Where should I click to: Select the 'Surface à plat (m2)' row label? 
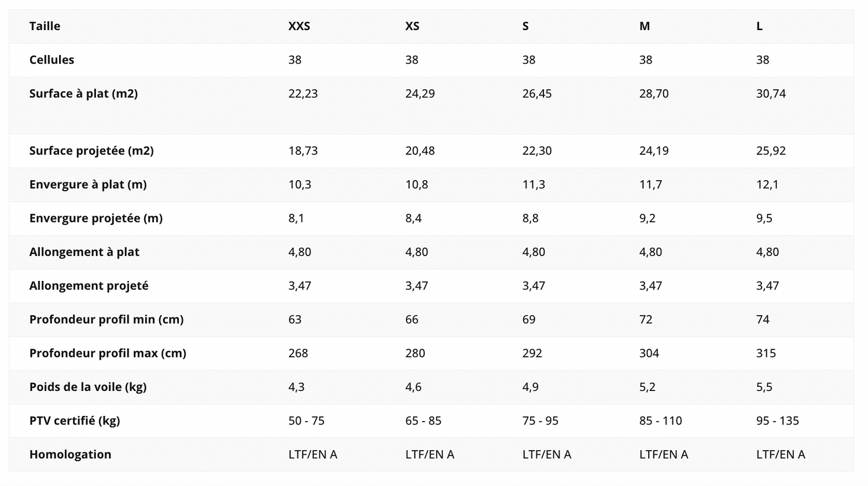pyautogui.click(x=83, y=94)
